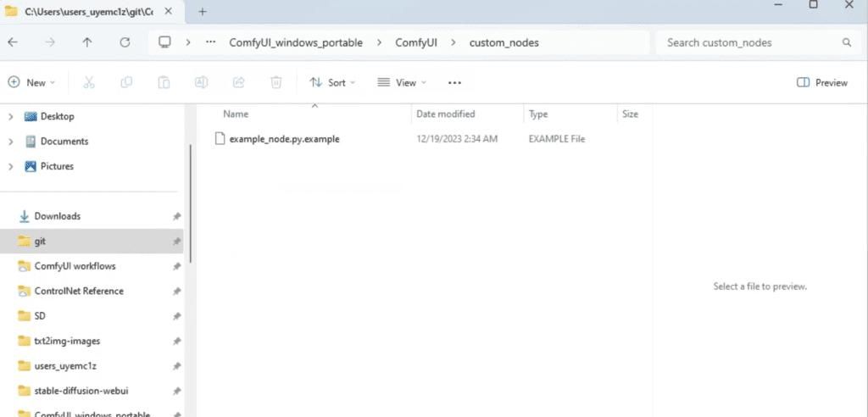The height and width of the screenshot is (417, 868).
Task: Click pin icon beside git folder
Action: click(x=176, y=242)
